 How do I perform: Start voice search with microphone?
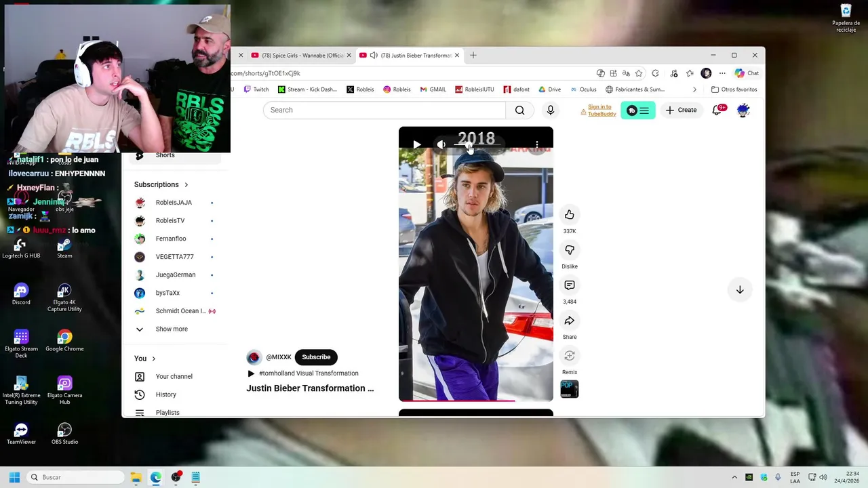click(x=551, y=110)
